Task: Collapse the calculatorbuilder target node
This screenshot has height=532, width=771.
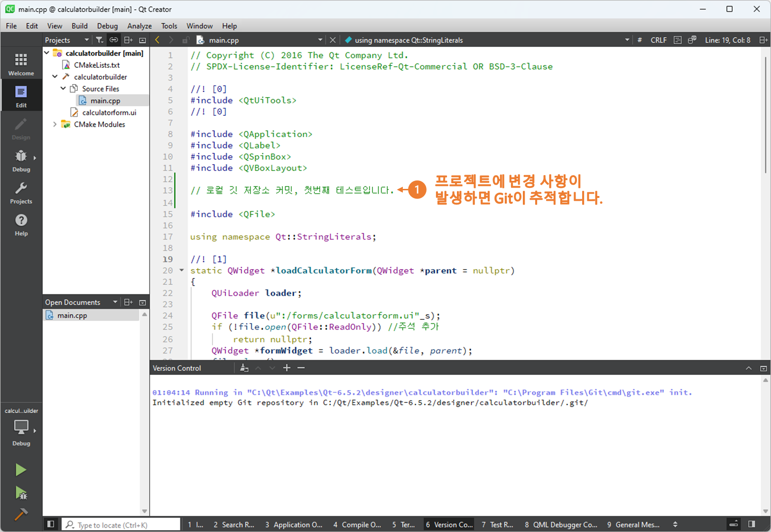Action: pos(55,76)
